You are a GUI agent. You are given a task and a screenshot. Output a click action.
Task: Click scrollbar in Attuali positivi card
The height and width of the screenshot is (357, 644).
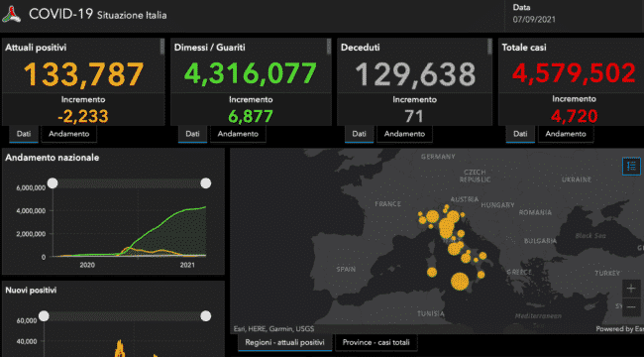[x=162, y=47]
